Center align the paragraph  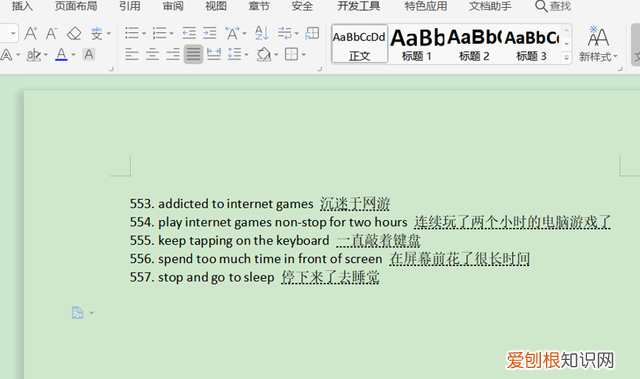coord(152,54)
